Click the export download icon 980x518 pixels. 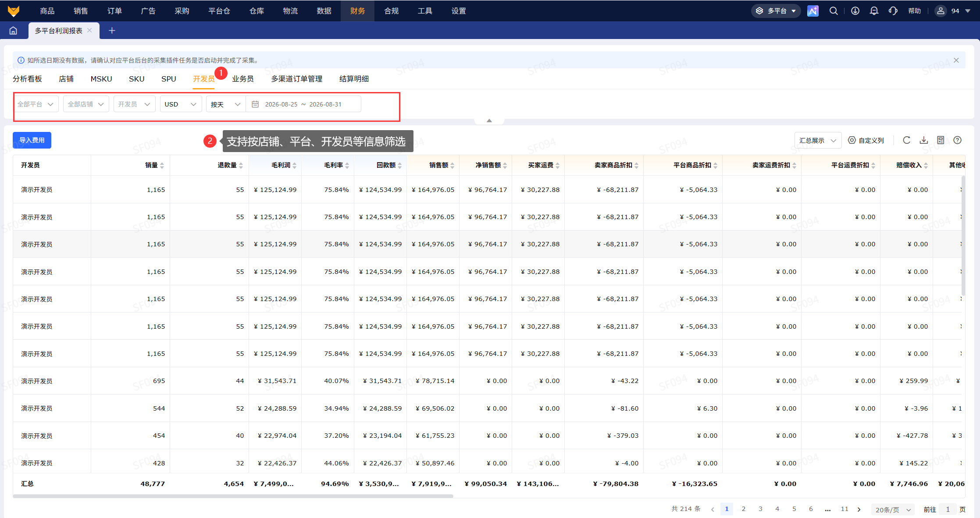[x=924, y=140]
